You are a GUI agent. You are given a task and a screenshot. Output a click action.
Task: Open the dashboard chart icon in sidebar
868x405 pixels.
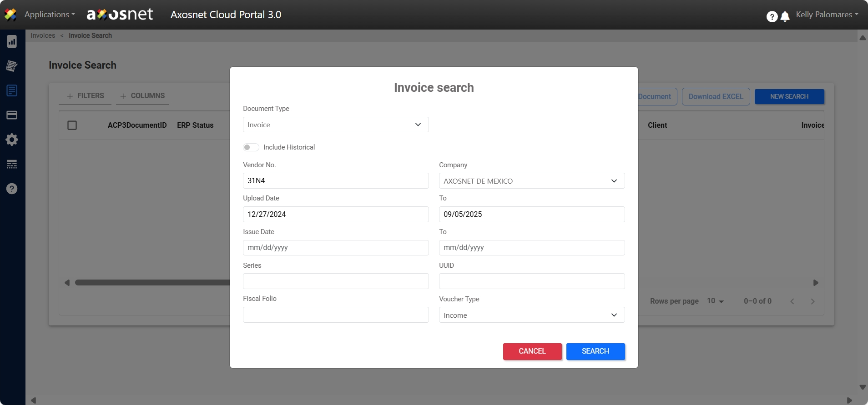(12, 42)
